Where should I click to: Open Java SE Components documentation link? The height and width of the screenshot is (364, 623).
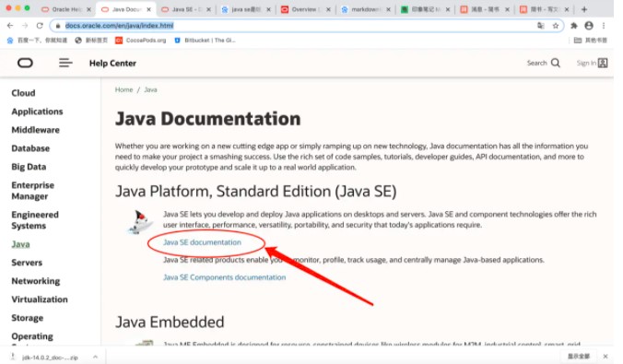click(x=224, y=277)
